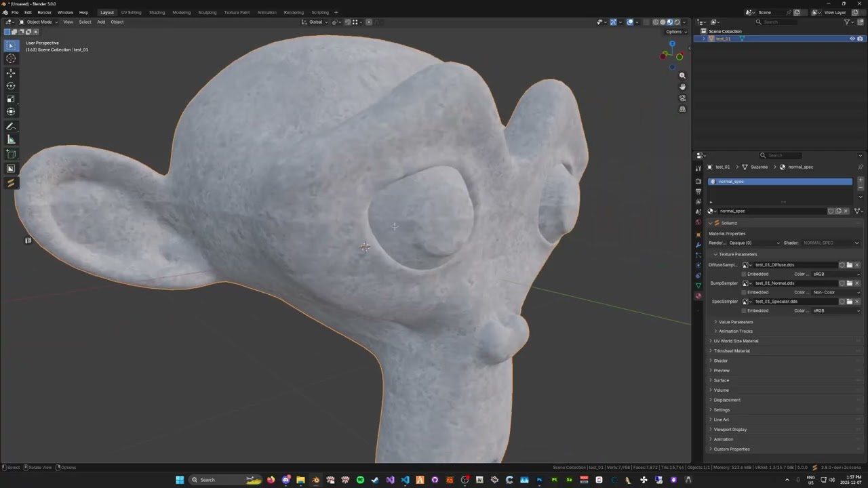This screenshot has width=868, height=488.
Task: Open the World properties tab
Action: pos(698,222)
